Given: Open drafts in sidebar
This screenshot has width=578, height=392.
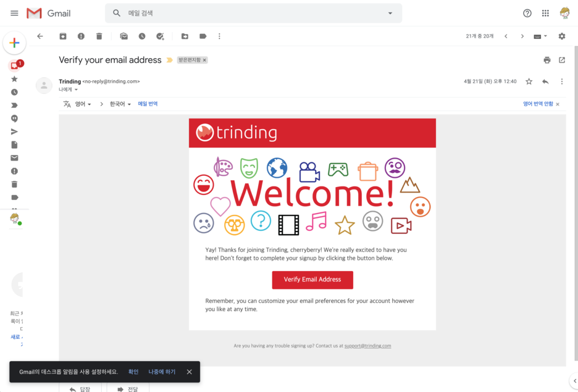Looking at the screenshot, I should tap(14, 145).
